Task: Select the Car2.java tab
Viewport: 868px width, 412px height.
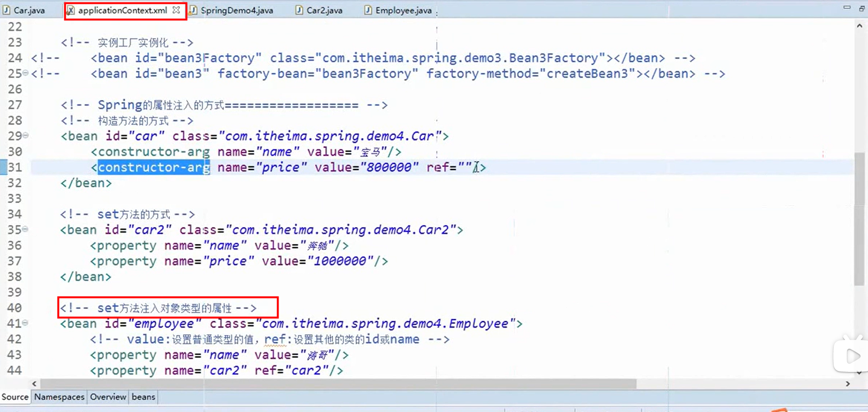Action: [324, 10]
